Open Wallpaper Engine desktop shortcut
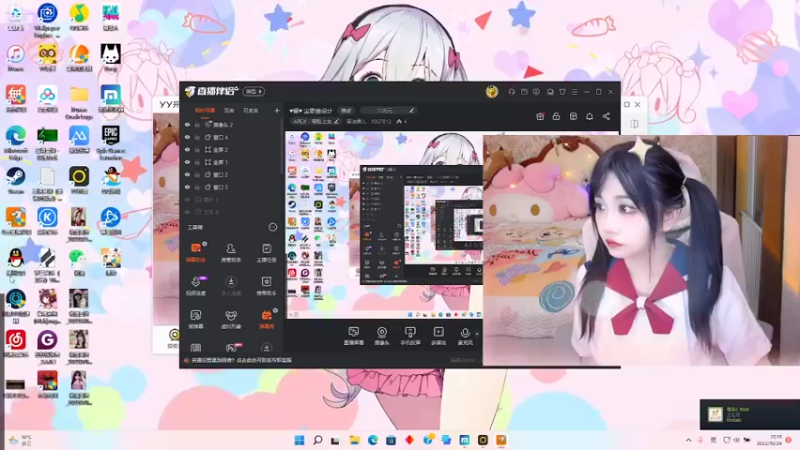 (47, 19)
